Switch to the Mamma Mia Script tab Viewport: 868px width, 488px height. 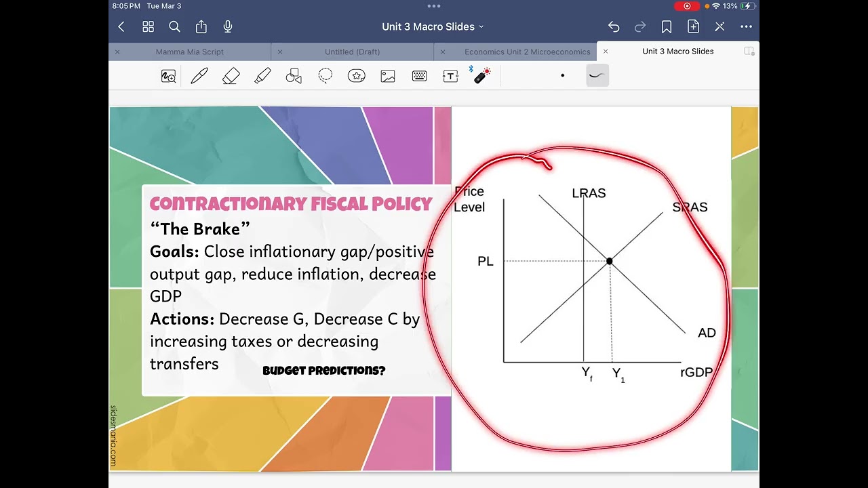[x=190, y=52]
